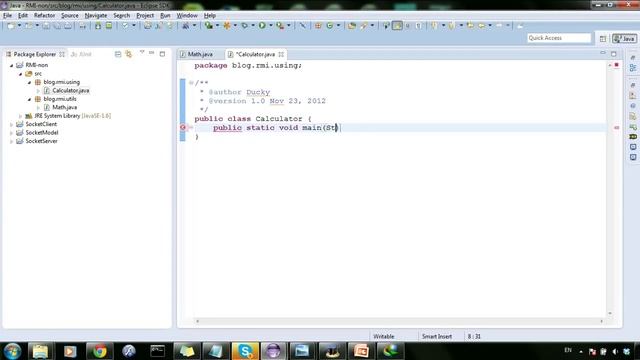The height and width of the screenshot is (360, 640).
Task: Select the Java perspective button
Action: [x=624, y=38]
